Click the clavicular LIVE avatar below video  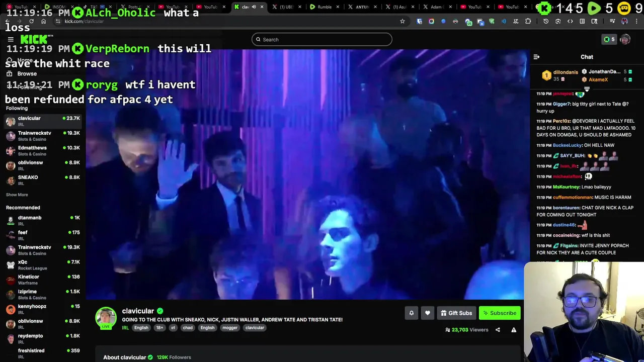pyautogui.click(x=106, y=318)
